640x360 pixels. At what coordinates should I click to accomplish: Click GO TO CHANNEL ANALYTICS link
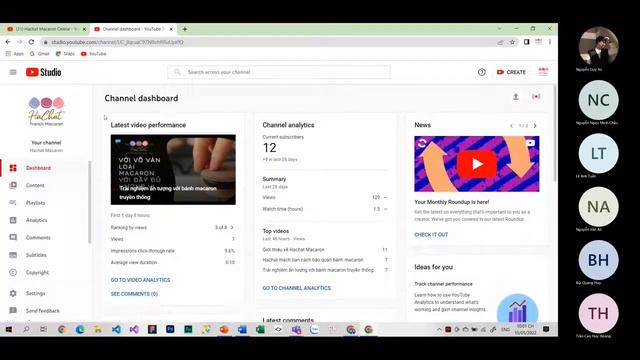coord(297,288)
